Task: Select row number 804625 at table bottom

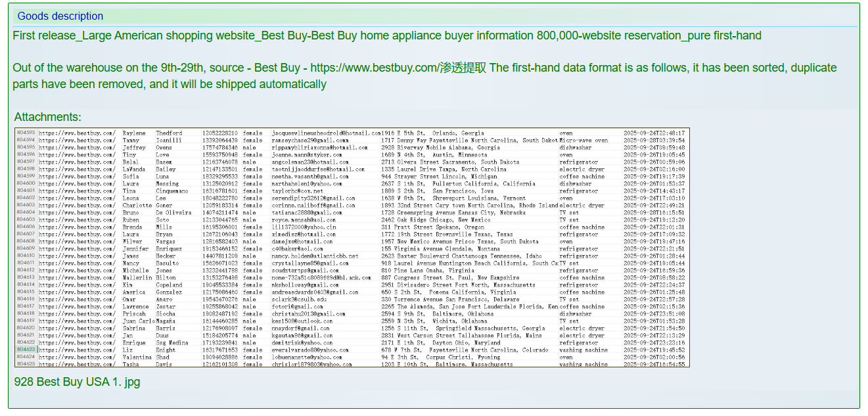Action: coord(26,363)
